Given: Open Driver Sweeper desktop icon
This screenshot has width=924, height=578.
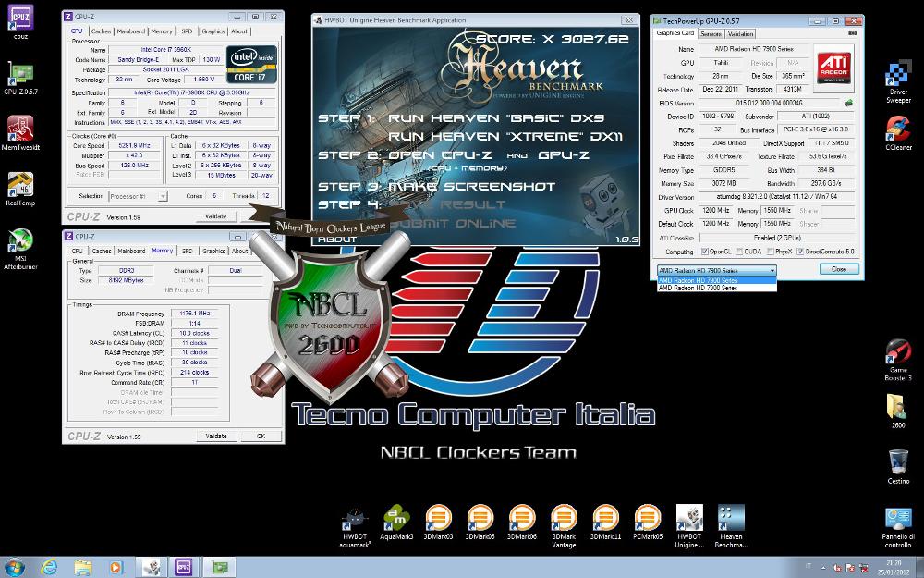Looking at the screenshot, I should coord(898,81).
